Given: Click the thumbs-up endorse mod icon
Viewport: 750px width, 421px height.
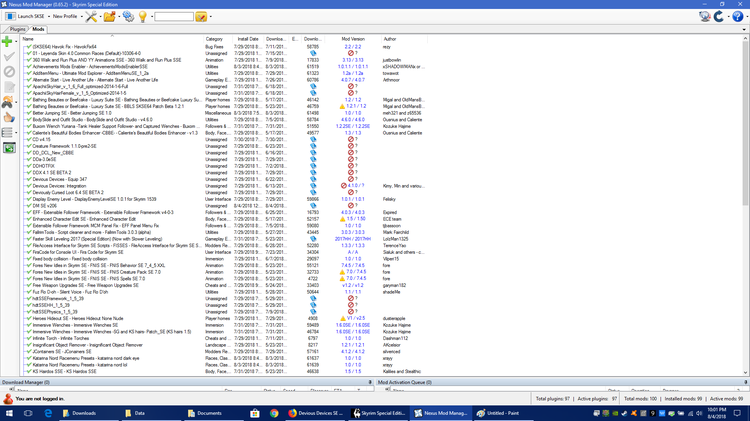Looking at the screenshot, I should 9,117.
